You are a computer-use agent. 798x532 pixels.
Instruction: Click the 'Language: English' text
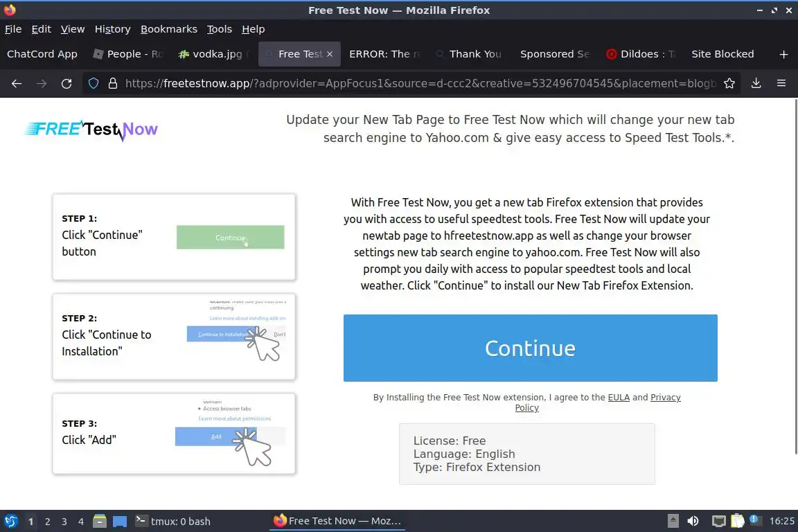464,454
